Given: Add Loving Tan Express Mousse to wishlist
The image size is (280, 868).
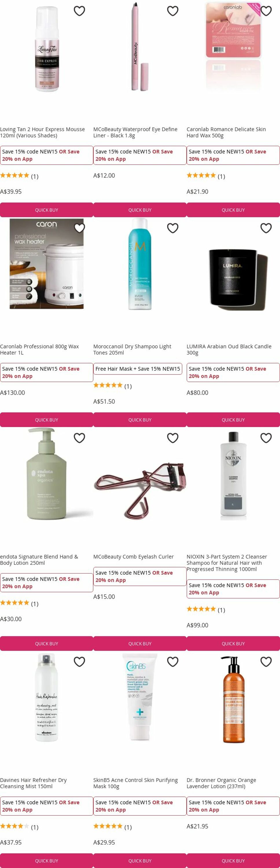Looking at the screenshot, I should tap(80, 11).
